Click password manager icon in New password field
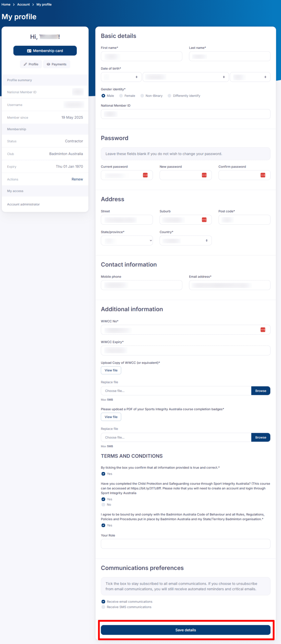Viewport: 281px width, 644px height. 204,175
